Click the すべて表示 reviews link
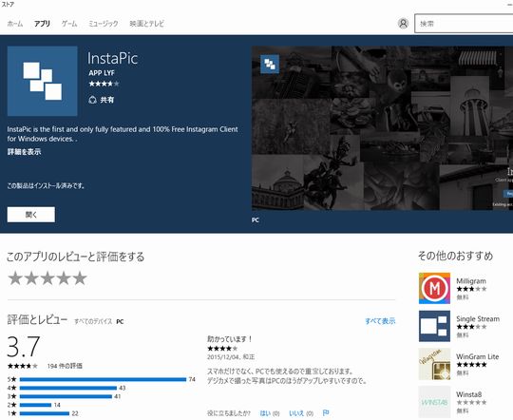 380,321
